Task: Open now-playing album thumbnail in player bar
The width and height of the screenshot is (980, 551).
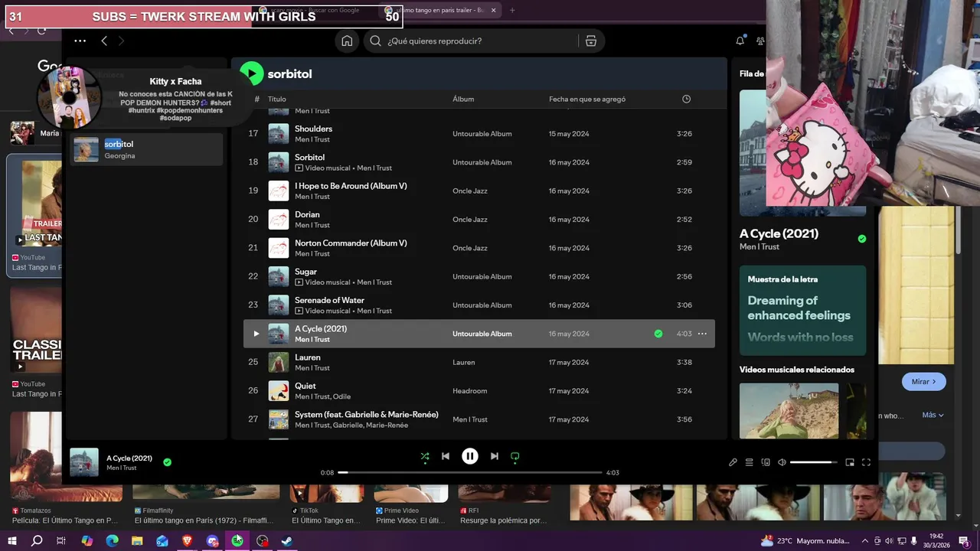Action: [84, 462]
